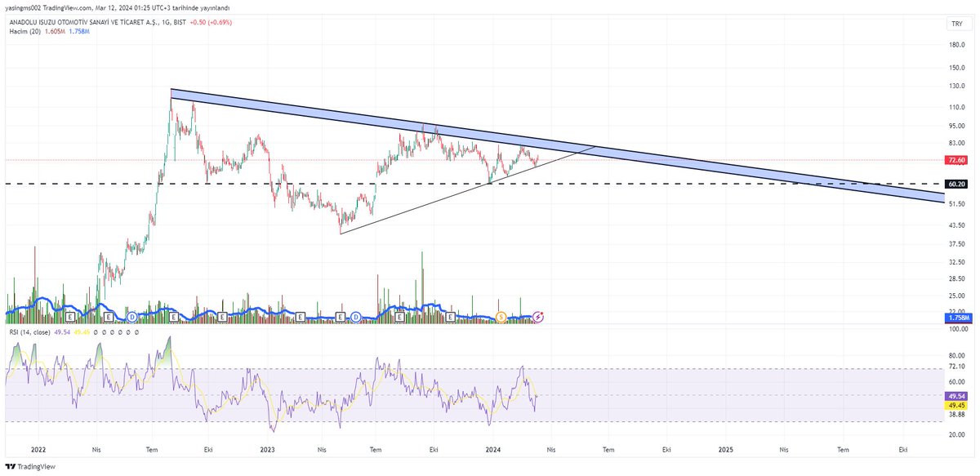Image resolution: width=980 pixels, height=476 pixels.
Task: Click the 2024 year label on time axis
Action: point(492,449)
